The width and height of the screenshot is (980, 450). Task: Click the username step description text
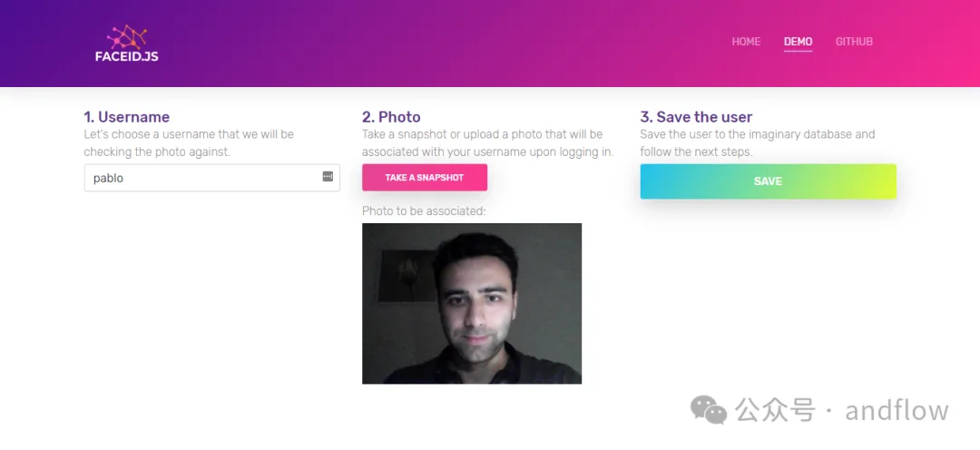pos(189,143)
